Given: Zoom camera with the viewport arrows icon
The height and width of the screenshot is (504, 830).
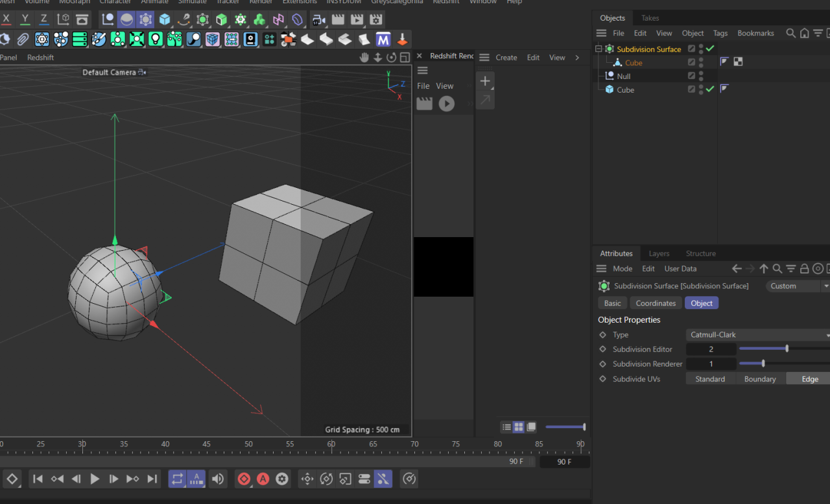Looking at the screenshot, I should pos(377,58).
